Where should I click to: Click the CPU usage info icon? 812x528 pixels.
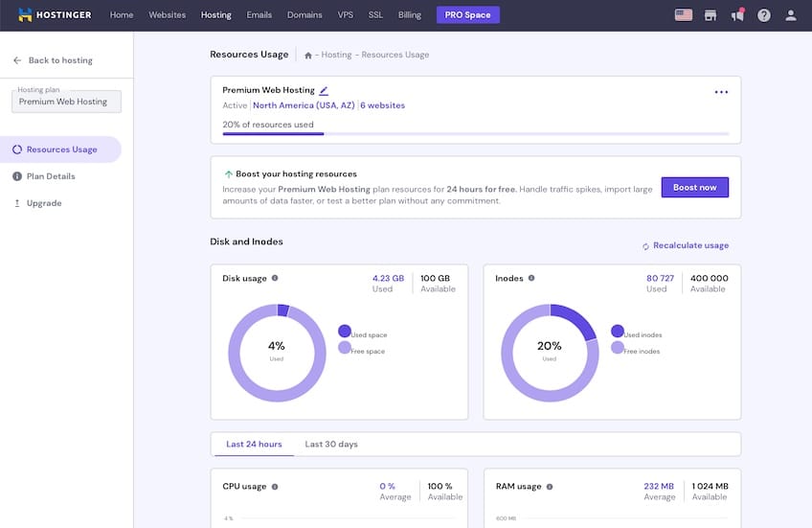(x=275, y=487)
